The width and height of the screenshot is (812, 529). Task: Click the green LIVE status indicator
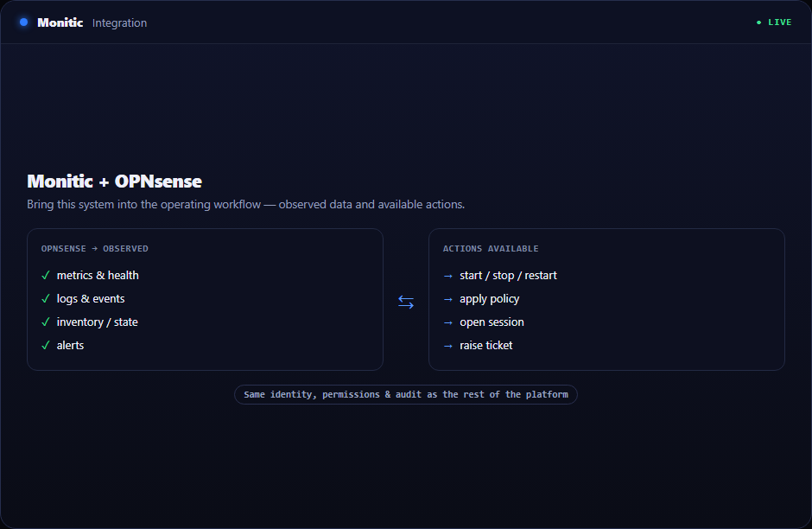pyautogui.click(x=774, y=22)
